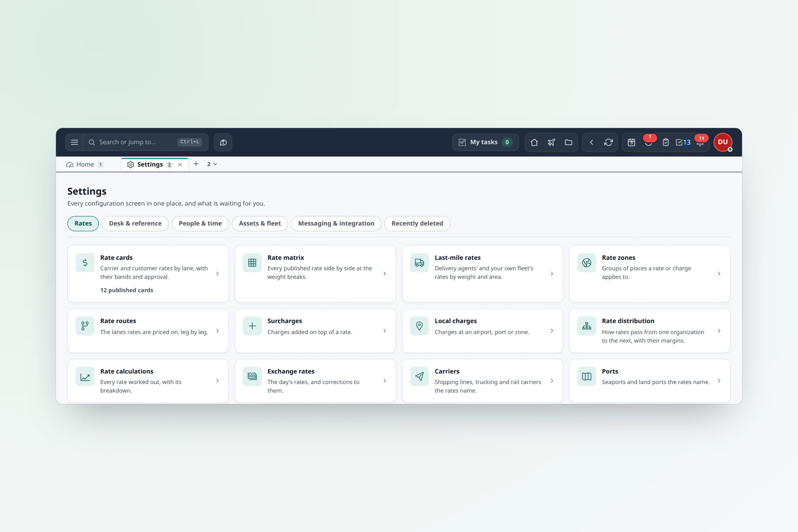Go to the home icon in toolbar
The image size is (798, 532).
coord(534,142)
